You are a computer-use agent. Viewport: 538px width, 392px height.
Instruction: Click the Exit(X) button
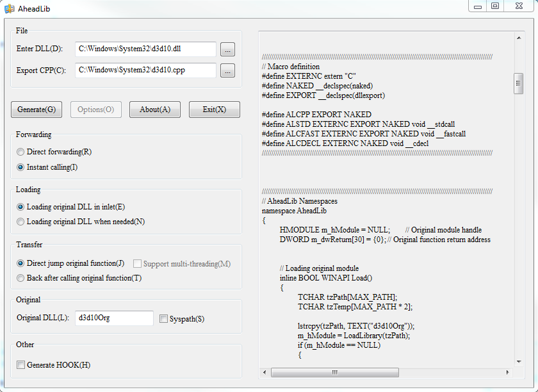pyautogui.click(x=215, y=110)
